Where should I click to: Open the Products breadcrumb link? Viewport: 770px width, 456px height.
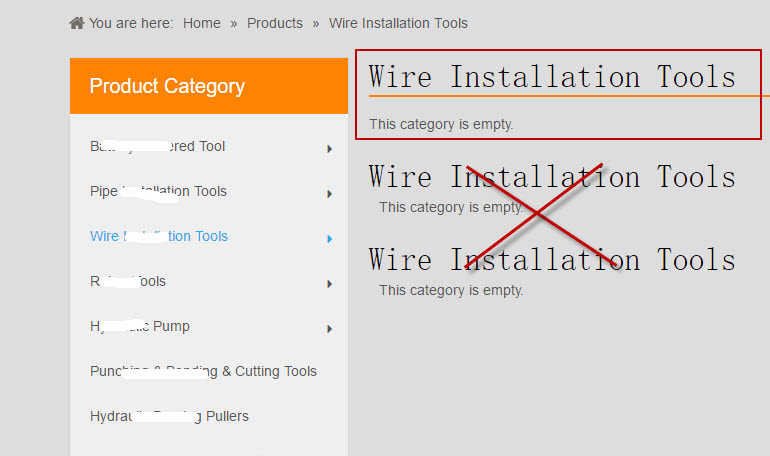(x=275, y=23)
